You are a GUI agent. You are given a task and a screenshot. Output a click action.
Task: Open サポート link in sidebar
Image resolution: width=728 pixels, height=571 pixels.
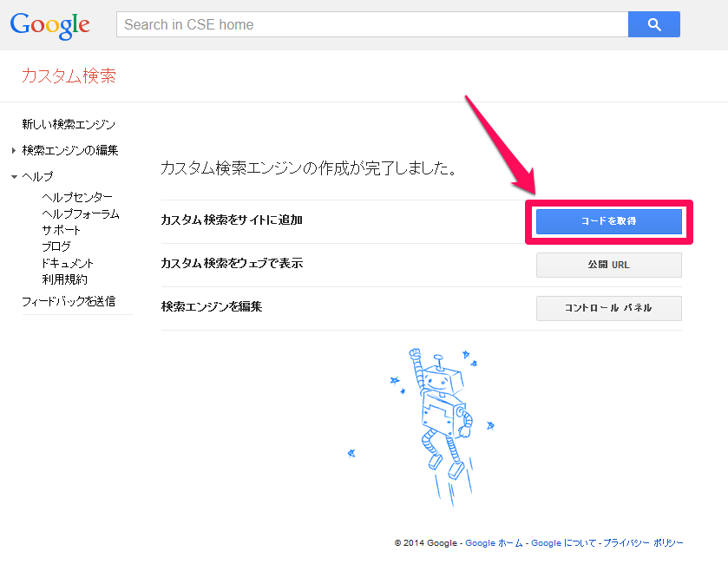[x=62, y=230]
